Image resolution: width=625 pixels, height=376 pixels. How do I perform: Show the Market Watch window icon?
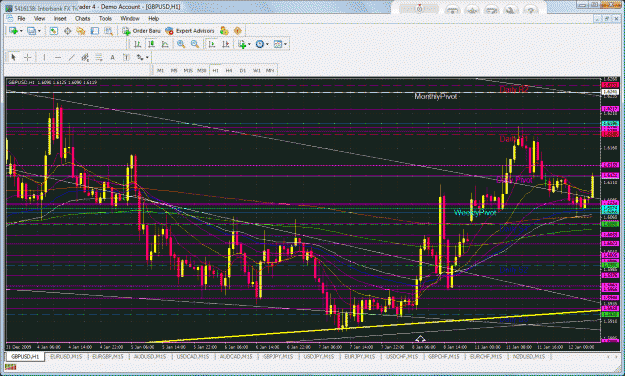(53, 31)
